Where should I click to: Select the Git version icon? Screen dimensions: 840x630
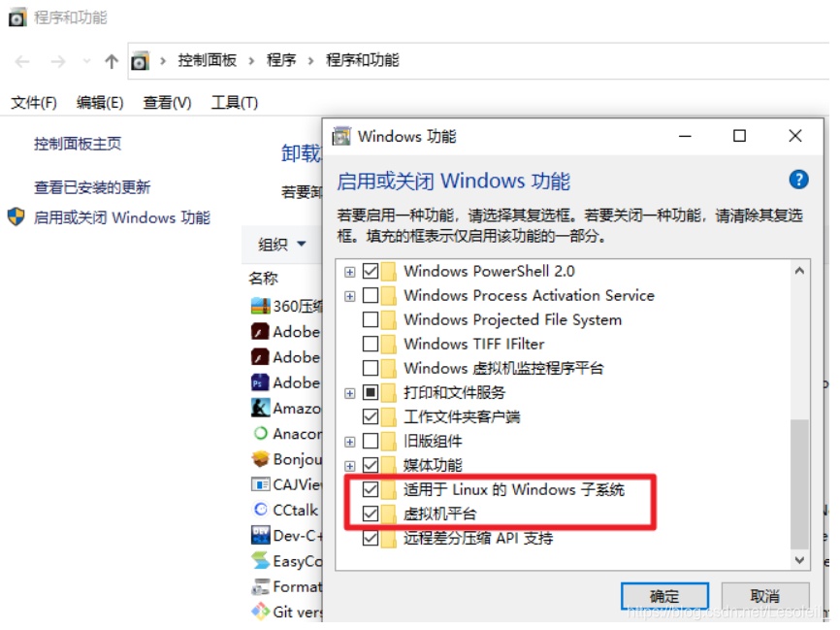coord(260,612)
